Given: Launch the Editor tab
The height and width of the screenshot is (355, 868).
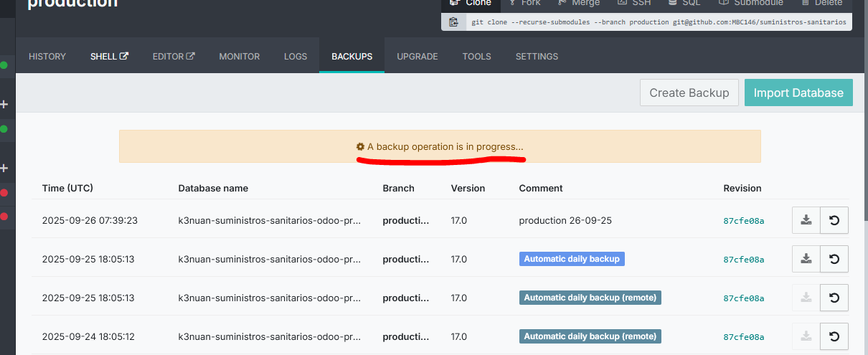Looking at the screenshot, I should 174,57.
